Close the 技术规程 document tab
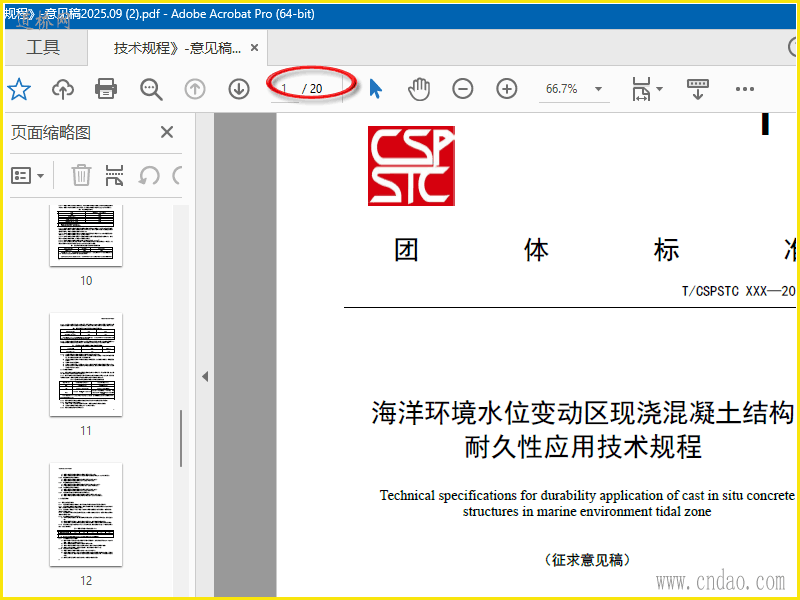 [254, 48]
